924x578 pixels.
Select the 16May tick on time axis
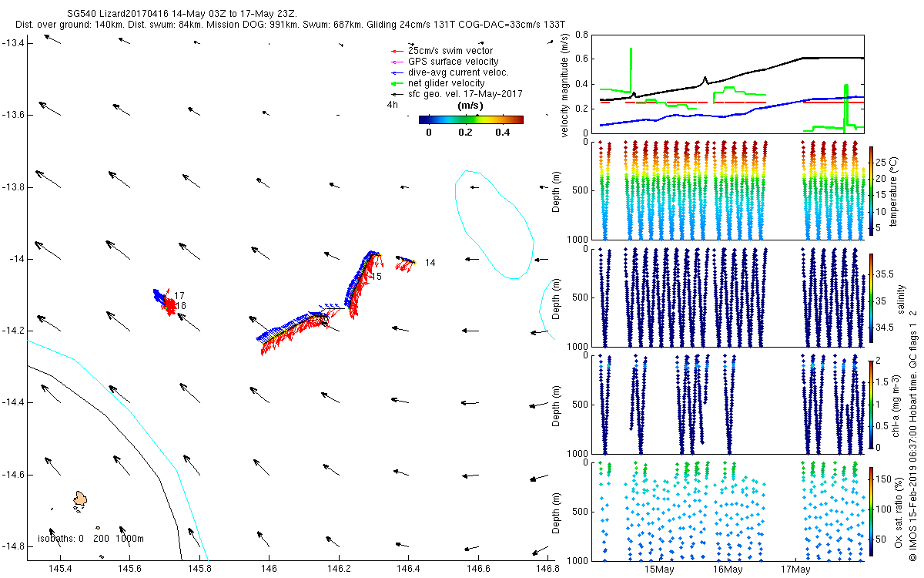click(728, 570)
